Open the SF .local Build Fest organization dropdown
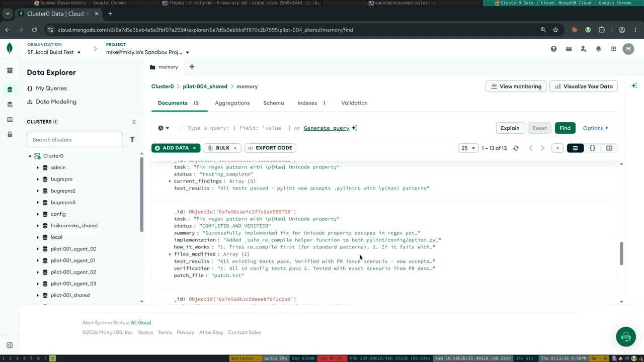The image size is (644, 362). pyautogui.click(x=54, y=52)
